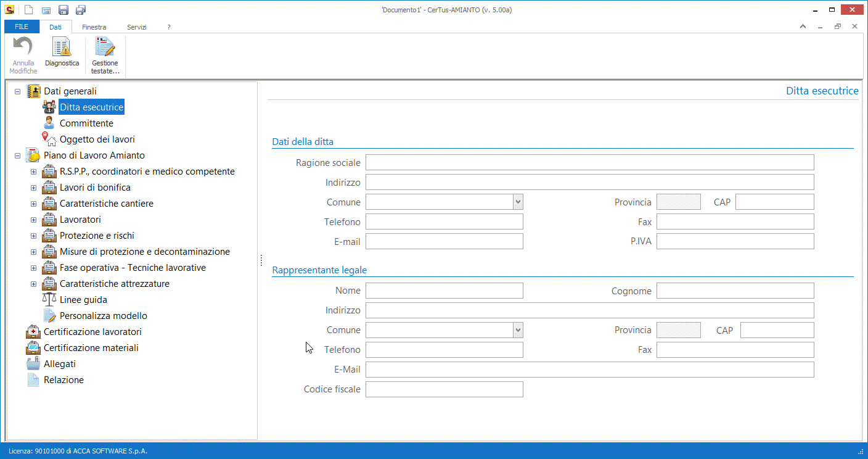
Task: Click the Save all icon in title bar
Action: (81, 10)
